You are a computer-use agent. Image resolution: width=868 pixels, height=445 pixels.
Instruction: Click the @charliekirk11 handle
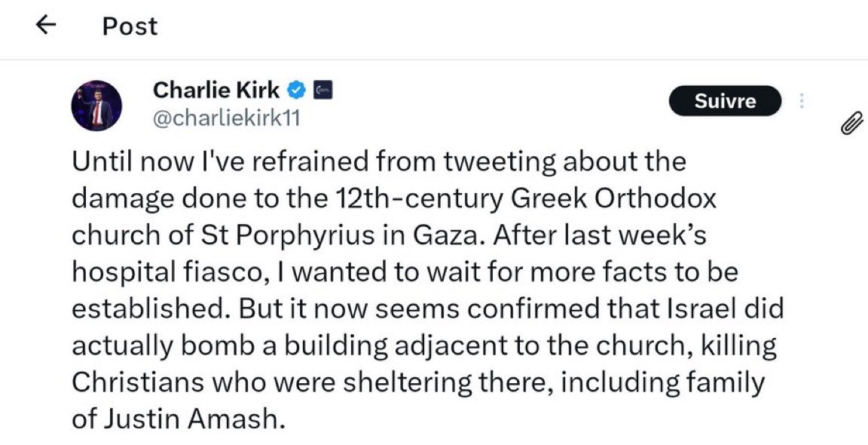tap(222, 119)
